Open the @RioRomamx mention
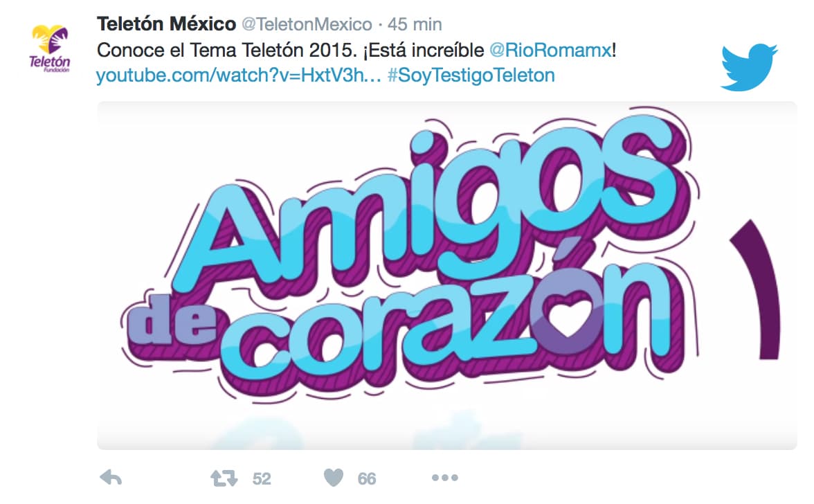Image resolution: width=814 pixels, height=504 pixels. pyautogui.click(x=550, y=51)
